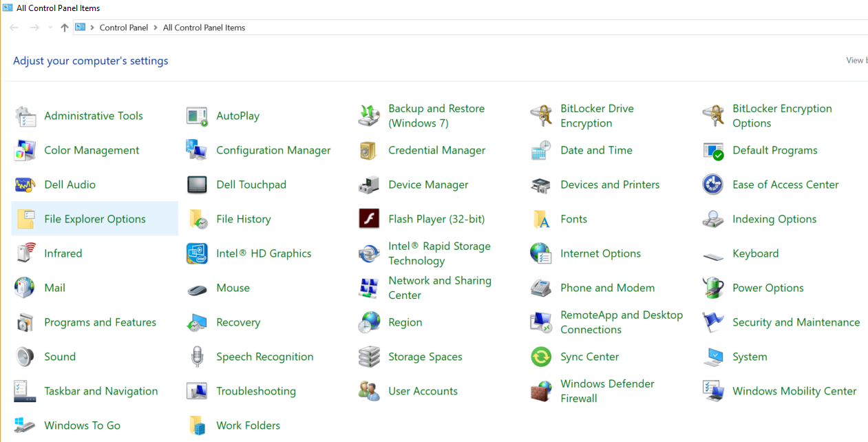Open Taskbar and Navigation link
The image size is (868, 442).
pos(101,391)
